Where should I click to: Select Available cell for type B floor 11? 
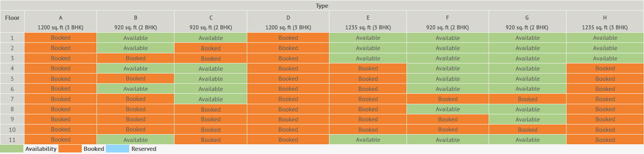coord(135,140)
